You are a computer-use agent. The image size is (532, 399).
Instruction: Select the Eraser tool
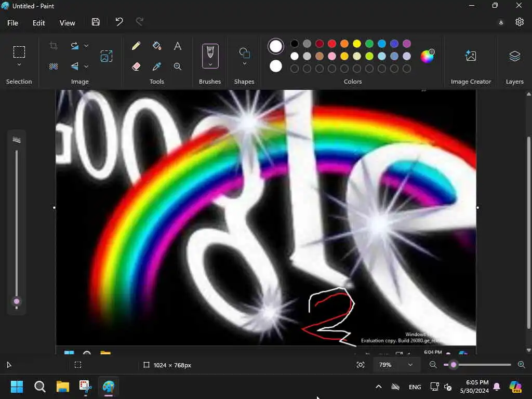(136, 66)
